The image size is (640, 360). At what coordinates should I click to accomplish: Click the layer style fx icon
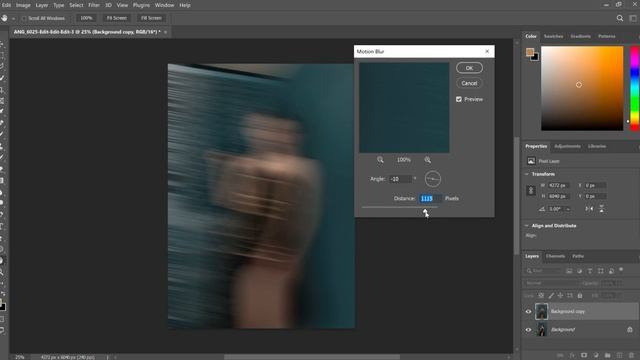(x=572, y=356)
